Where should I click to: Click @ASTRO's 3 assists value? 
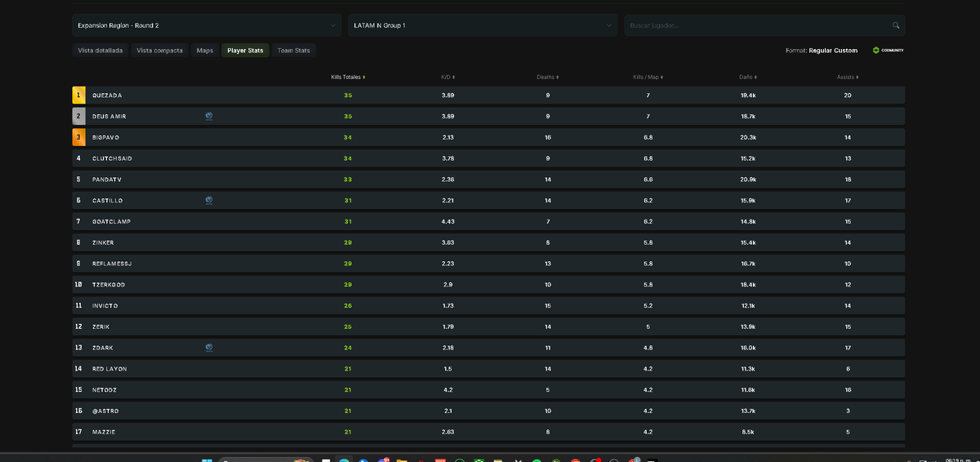tap(848, 411)
